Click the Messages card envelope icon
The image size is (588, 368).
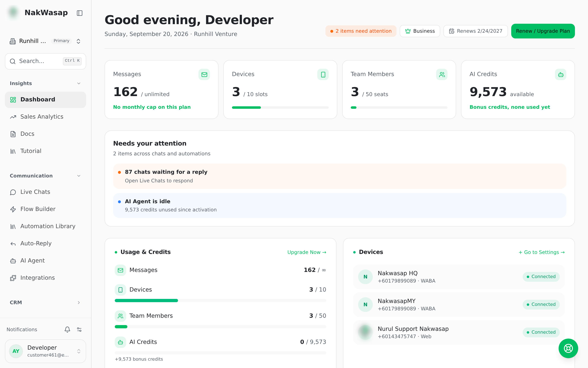(204, 74)
